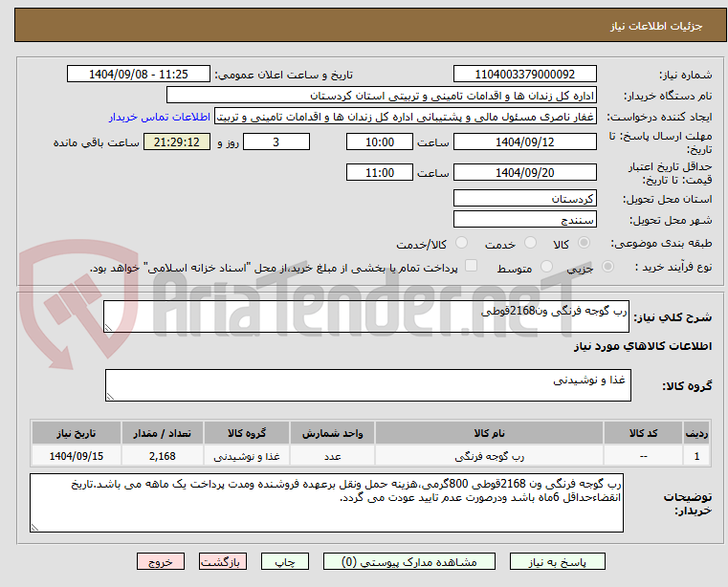The image size is (728, 587).
Task: Click the price validity time 11:00
Action: (380, 173)
